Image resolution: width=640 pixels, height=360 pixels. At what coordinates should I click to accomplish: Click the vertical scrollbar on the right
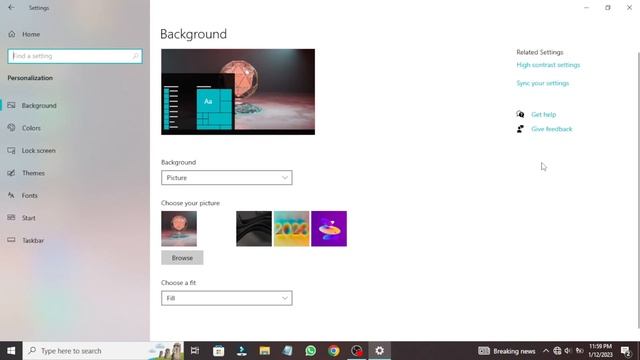[x=638, y=190]
